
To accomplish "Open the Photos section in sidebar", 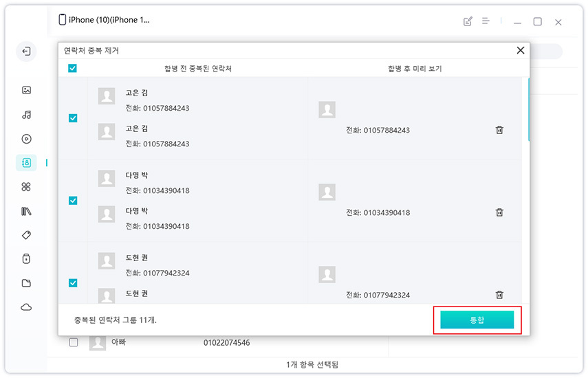I will 26,90.
